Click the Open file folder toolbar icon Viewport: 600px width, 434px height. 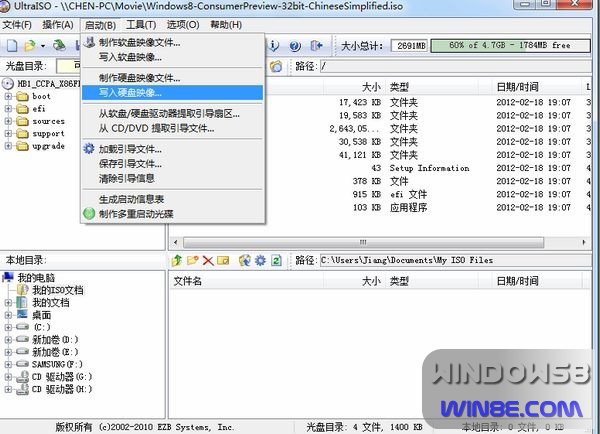pyautogui.click(x=30, y=46)
